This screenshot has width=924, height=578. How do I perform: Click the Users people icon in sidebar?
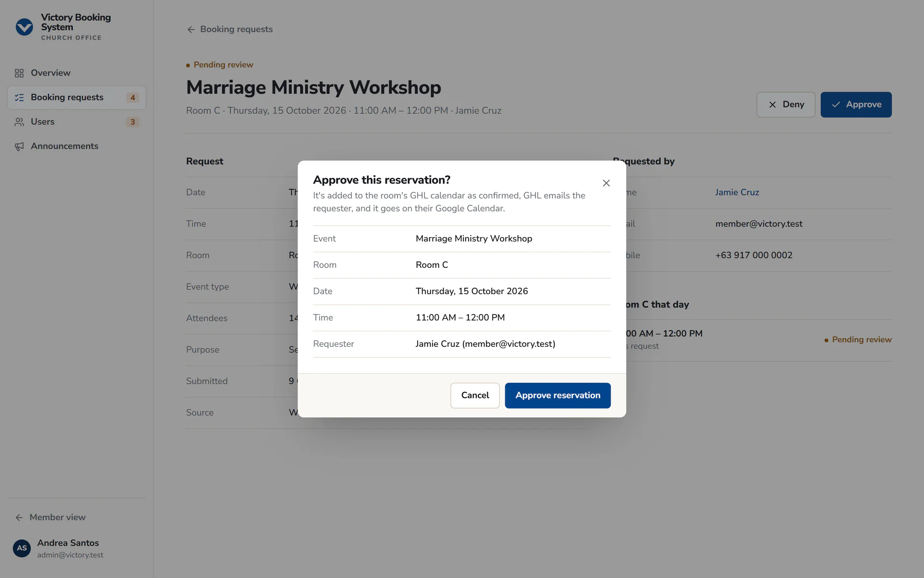[x=19, y=122]
